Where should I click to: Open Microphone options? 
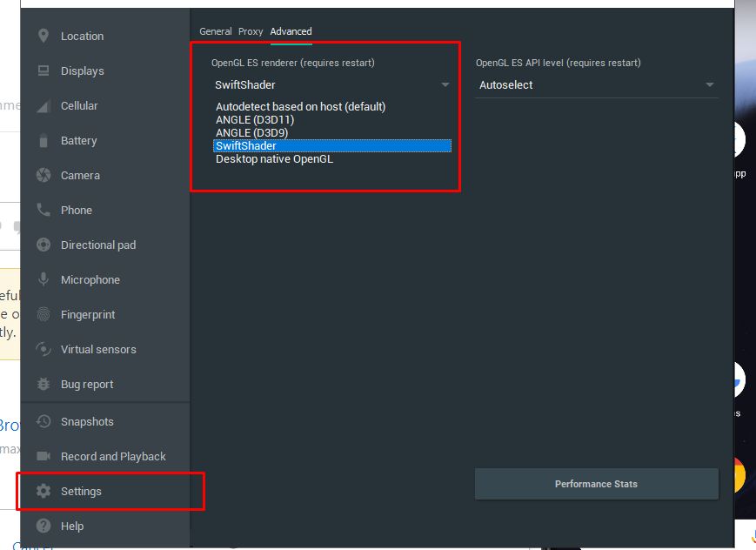(x=105, y=279)
